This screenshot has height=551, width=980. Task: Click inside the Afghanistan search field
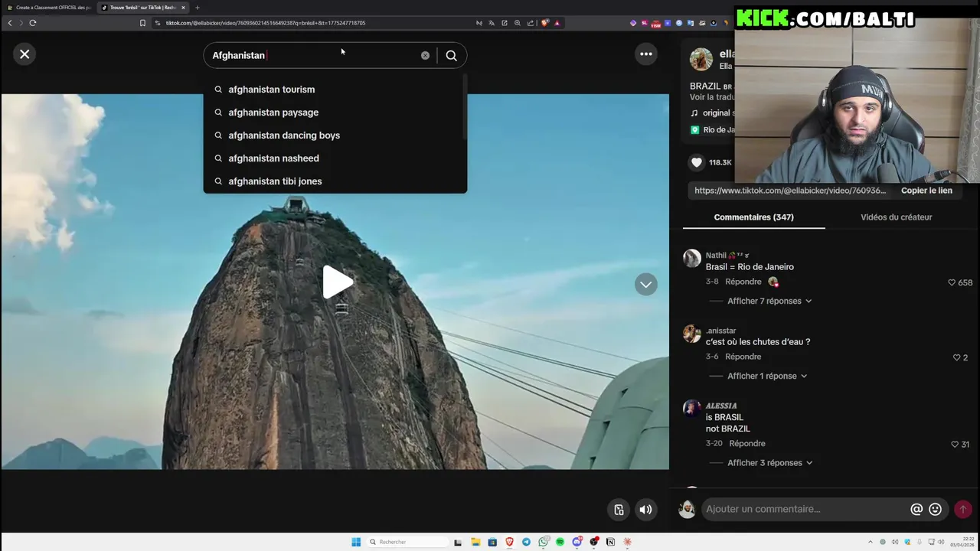click(314, 55)
